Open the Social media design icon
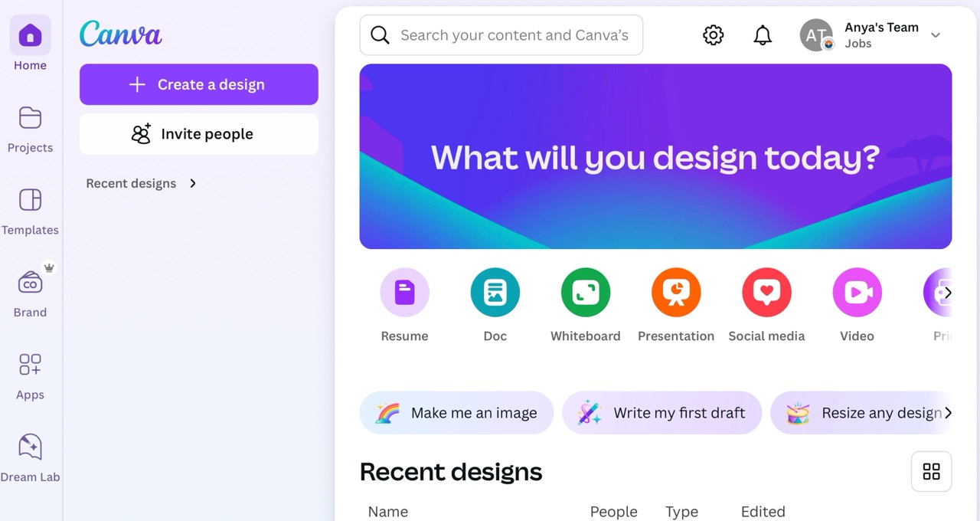 click(766, 292)
